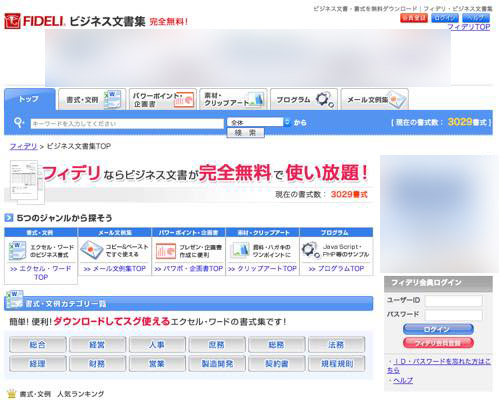
Task: Click the 検索 search button
Action: point(245,133)
